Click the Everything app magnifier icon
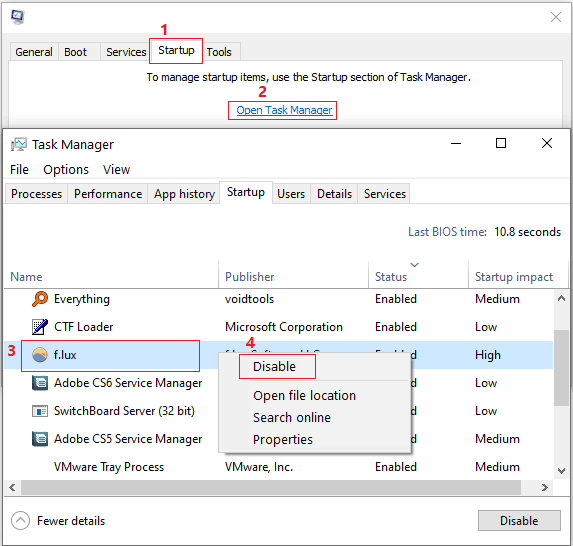573x546 pixels. (40, 299)
